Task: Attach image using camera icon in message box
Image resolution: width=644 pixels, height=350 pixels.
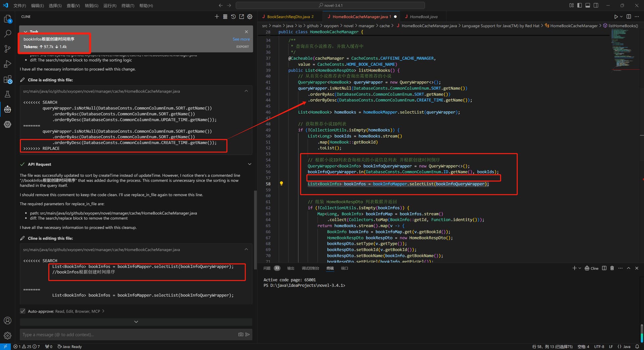Action: [240, 335]
